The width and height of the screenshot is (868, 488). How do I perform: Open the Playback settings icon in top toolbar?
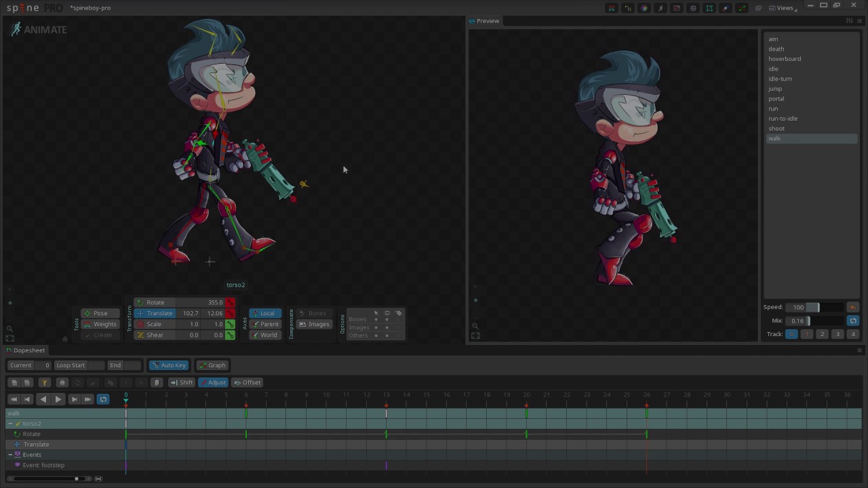pyautogui.click(x=693, y=8)
